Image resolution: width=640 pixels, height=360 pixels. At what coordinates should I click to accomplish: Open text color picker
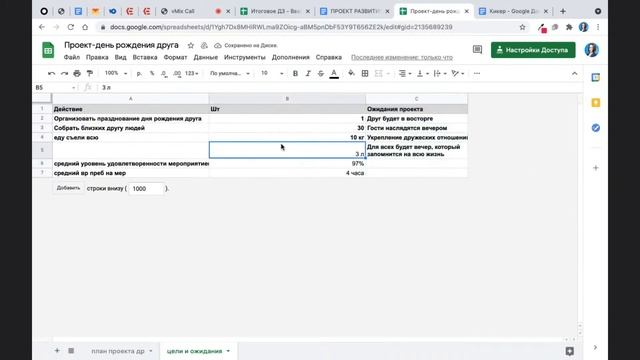(334, 73)
